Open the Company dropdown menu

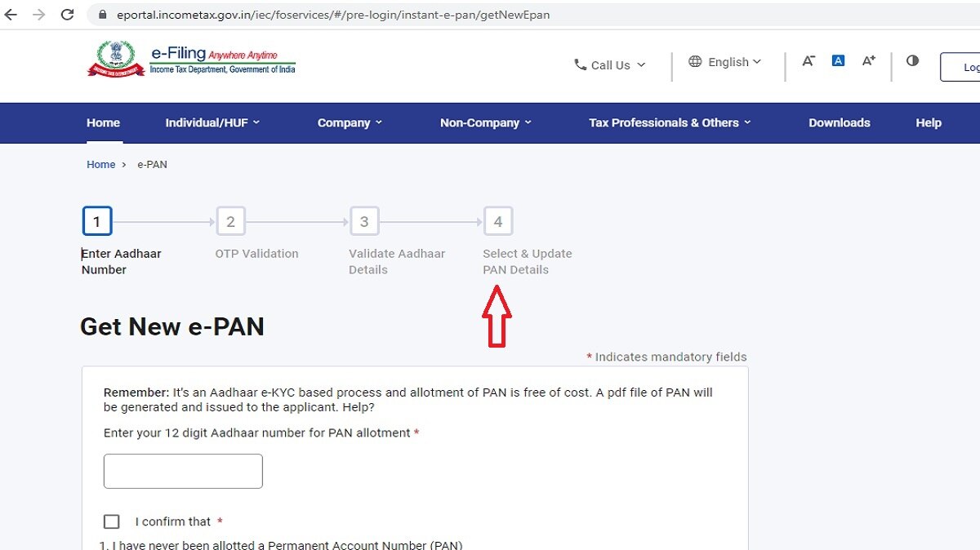pyautogui.click(x=350, y=122)
